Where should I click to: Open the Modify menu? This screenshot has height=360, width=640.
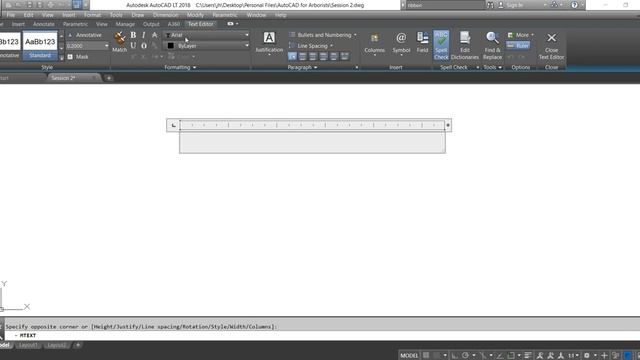[x=195, y=15]
